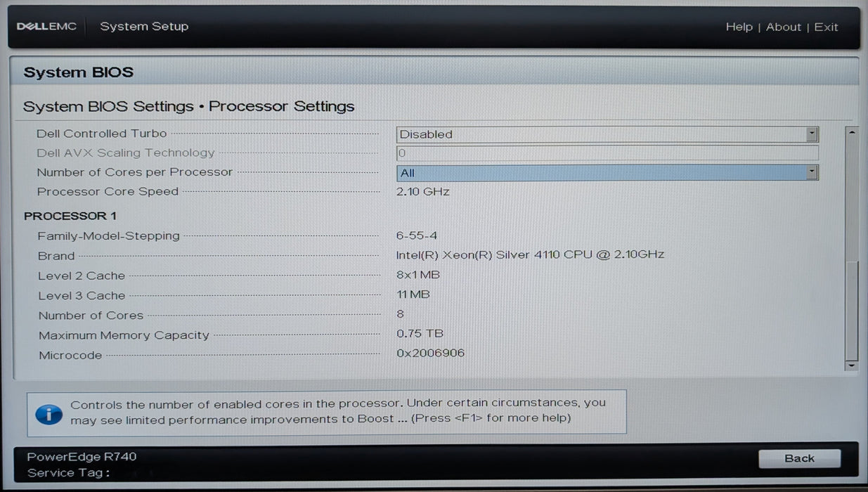Click the 6-55-4 value
This screenshot has height=492, width=868.
(417, 235)
